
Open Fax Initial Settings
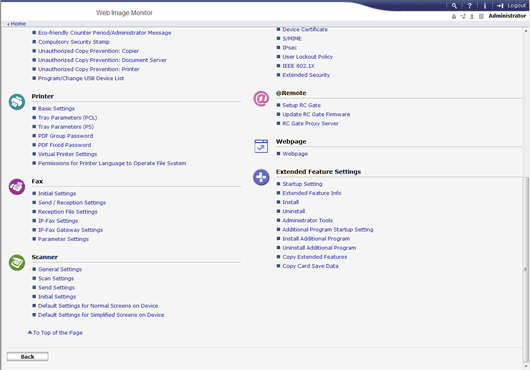pos(57,194)
